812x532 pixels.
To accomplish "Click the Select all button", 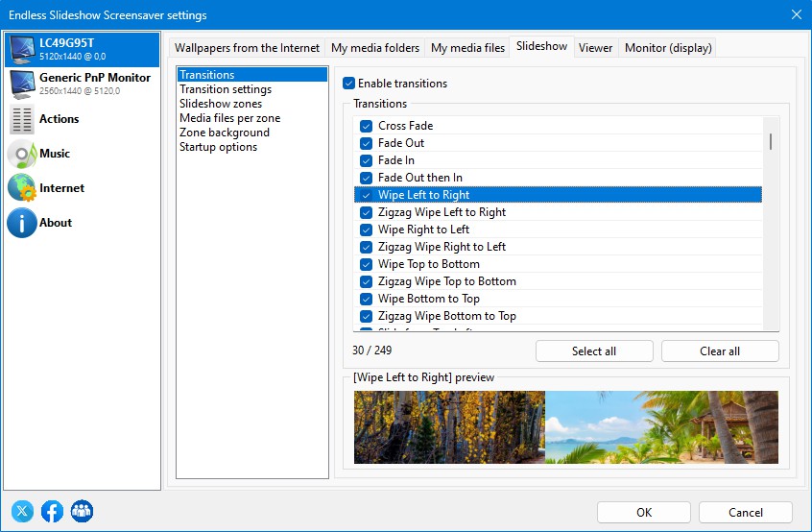I will tap(594, 351).
